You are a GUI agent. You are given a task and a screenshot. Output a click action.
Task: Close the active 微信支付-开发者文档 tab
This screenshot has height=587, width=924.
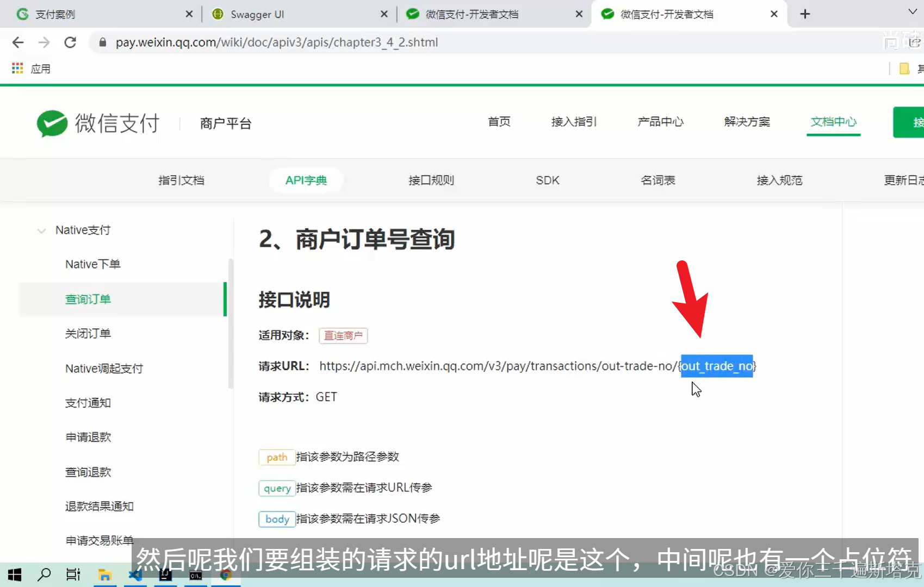coord(774,14)
